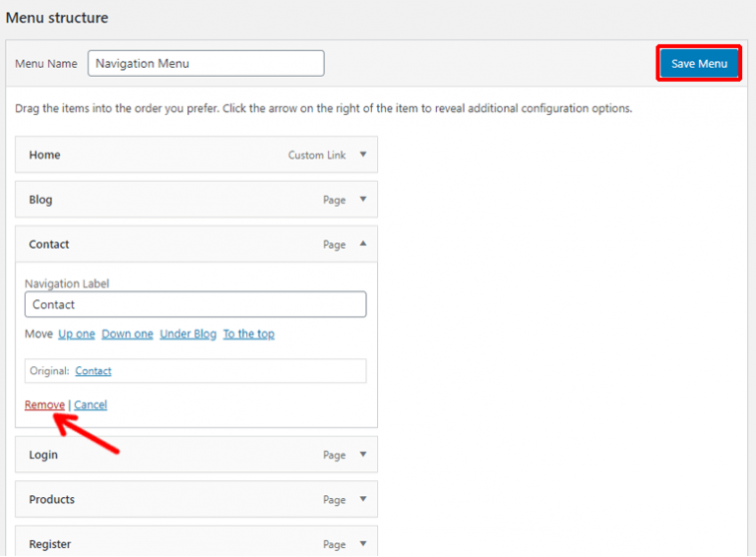
Task: Move Contact item to the top
Action: click(248, 334)
